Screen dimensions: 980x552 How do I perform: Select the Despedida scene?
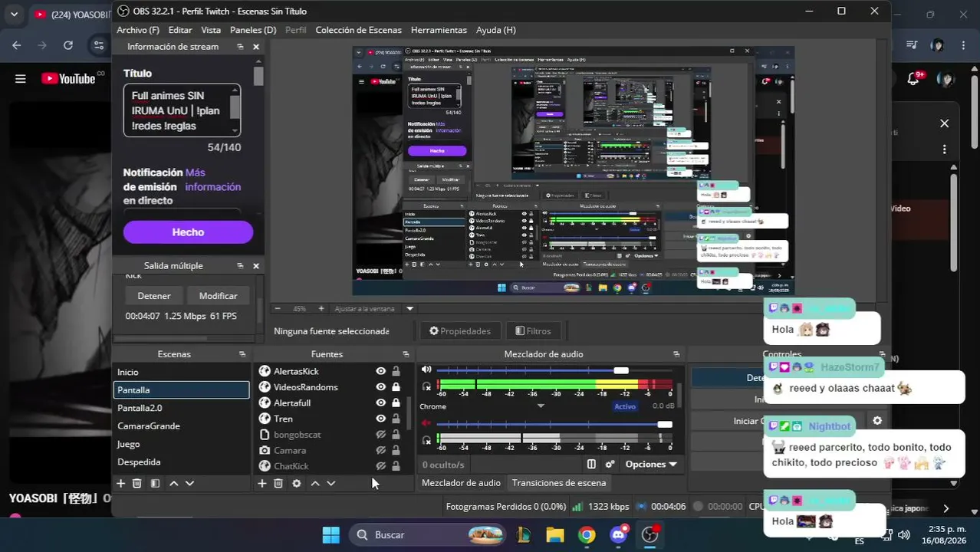click(182, 462)
